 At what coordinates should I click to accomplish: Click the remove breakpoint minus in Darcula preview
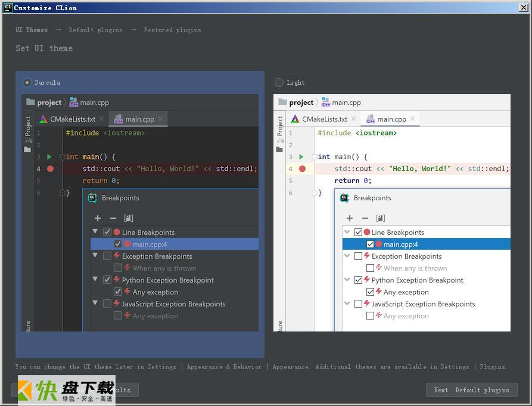point(113,218)
